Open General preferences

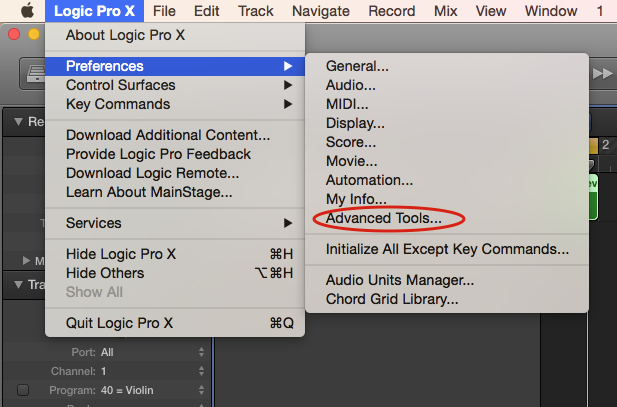[447, 66]
